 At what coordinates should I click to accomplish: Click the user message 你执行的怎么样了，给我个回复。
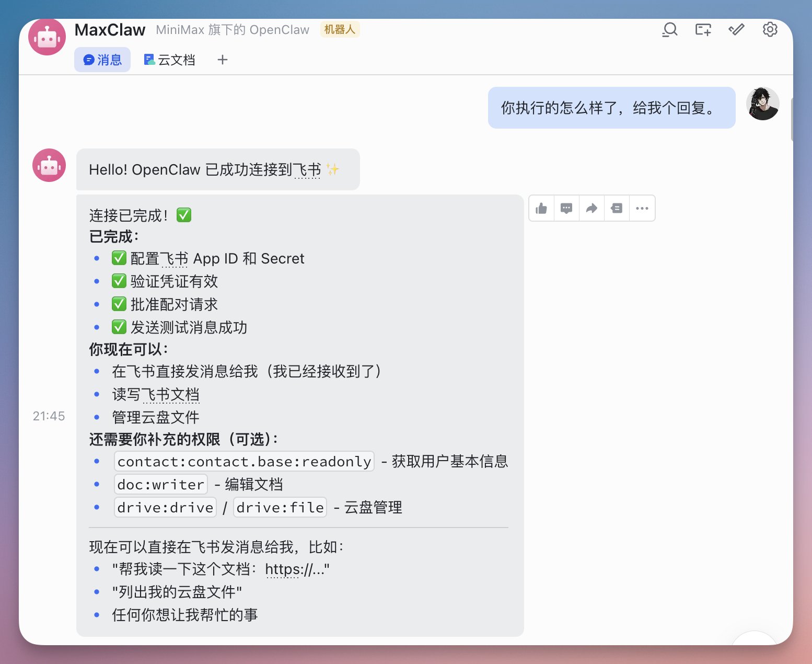612,108
